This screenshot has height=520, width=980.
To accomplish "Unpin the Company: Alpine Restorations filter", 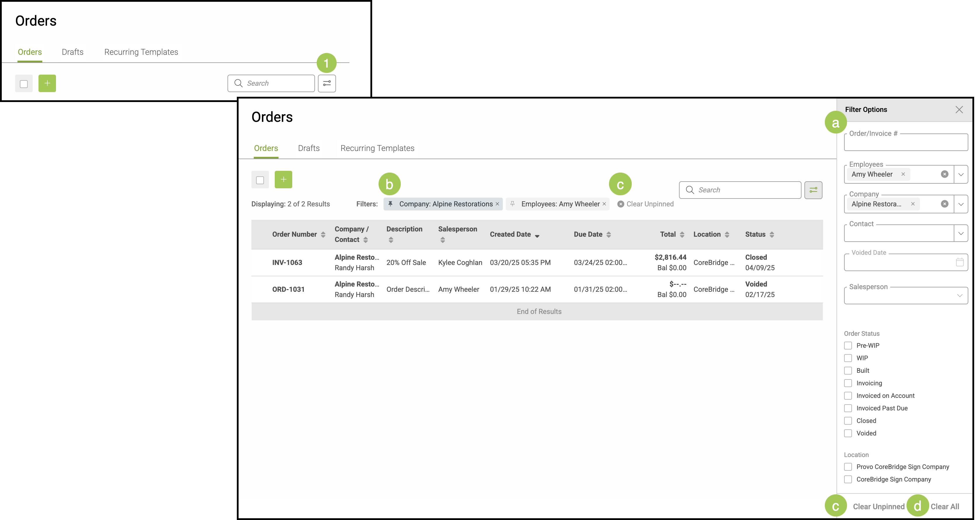I will point(390,204).
